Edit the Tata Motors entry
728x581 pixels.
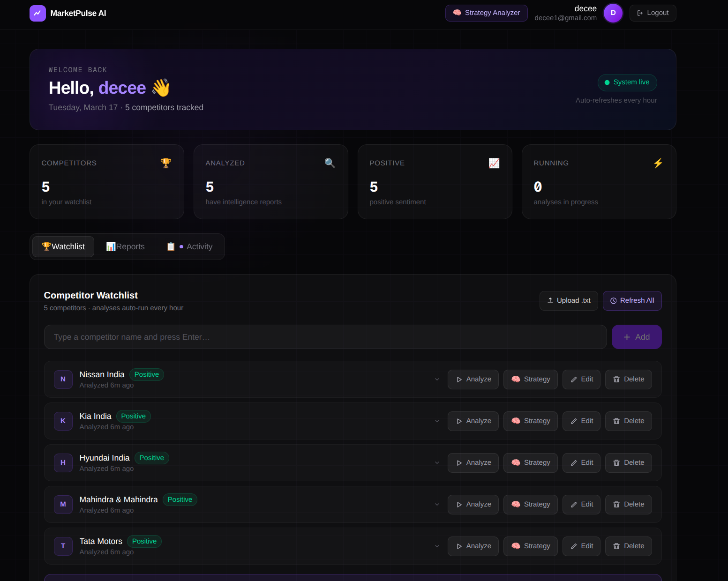pyautogui.click(x=581, y=546)
